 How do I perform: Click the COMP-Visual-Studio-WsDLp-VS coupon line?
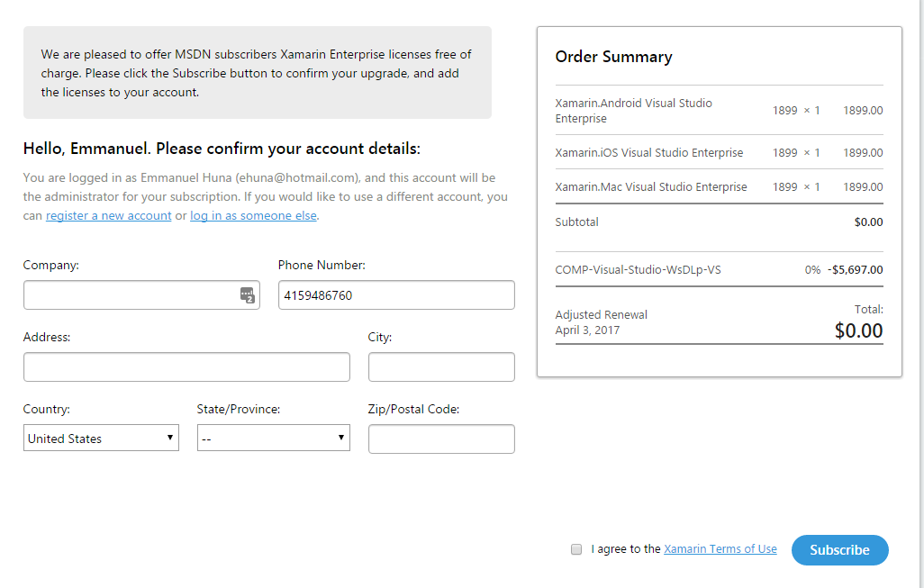pyautogui.click(x=639, y=269)
